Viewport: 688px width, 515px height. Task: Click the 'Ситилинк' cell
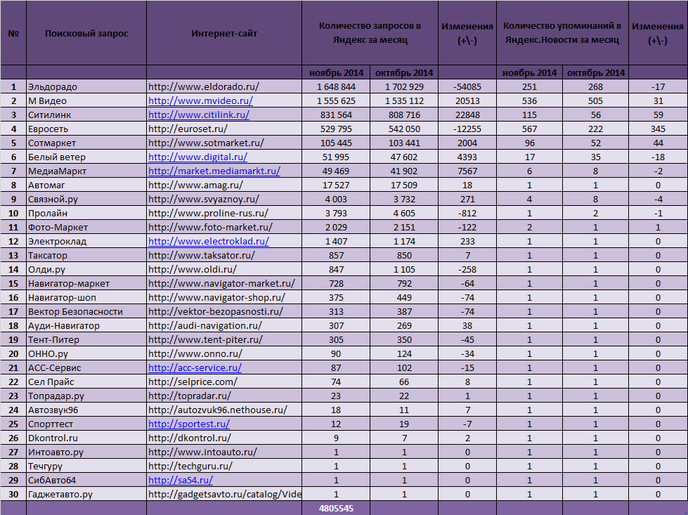coord(86,115)
